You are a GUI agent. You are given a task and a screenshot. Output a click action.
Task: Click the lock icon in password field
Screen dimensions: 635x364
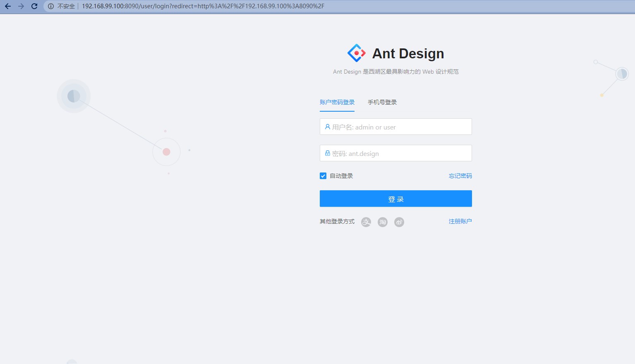[328, 153]
